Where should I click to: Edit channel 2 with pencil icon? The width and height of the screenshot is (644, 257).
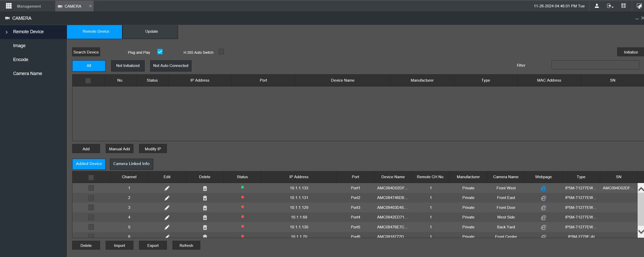167,198
